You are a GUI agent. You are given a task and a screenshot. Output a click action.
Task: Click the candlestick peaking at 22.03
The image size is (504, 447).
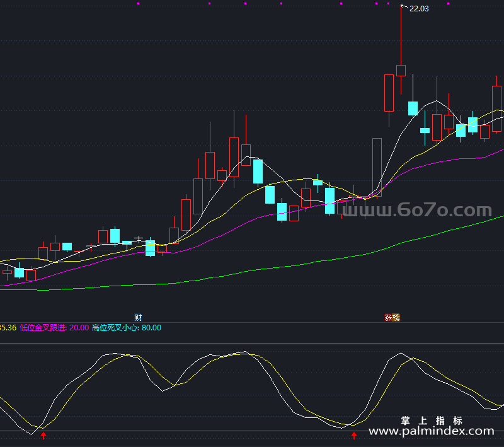coord(401,70)
